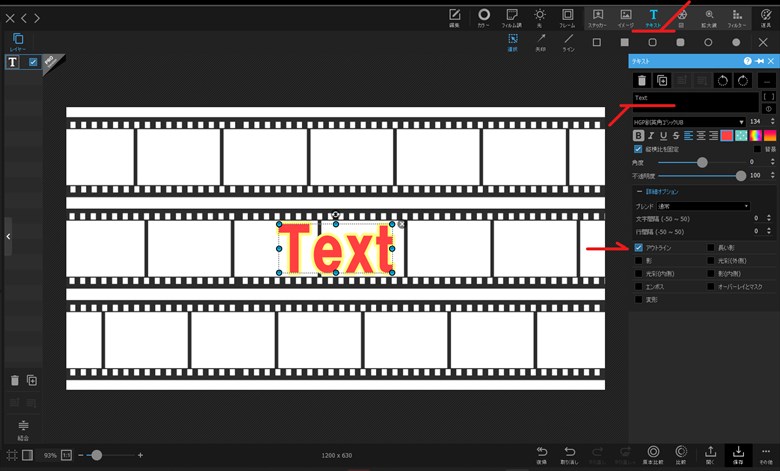Click the 取り消し (Undo) button

click(570, 455)
